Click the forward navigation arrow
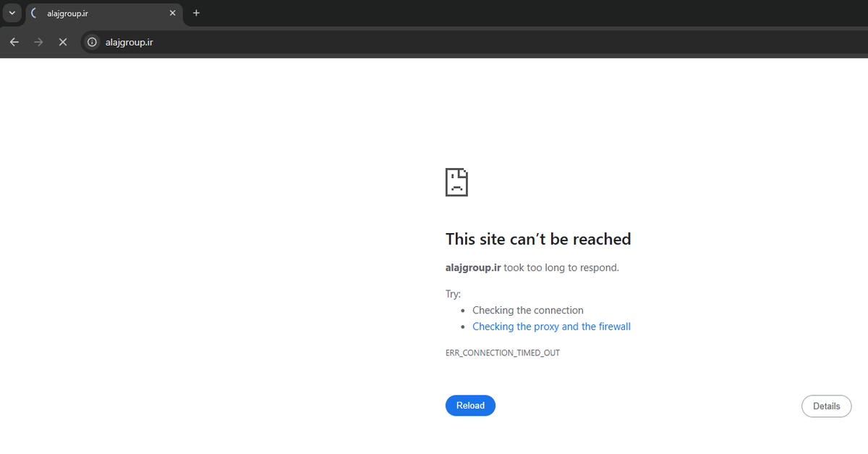 pos(38,42)
